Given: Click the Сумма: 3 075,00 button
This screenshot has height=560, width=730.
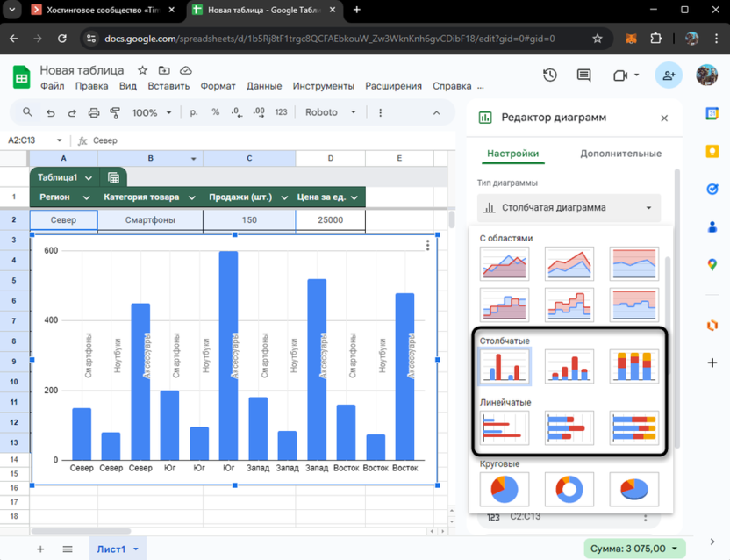Looking at the screenshot, I should click(x=630, y=549).
